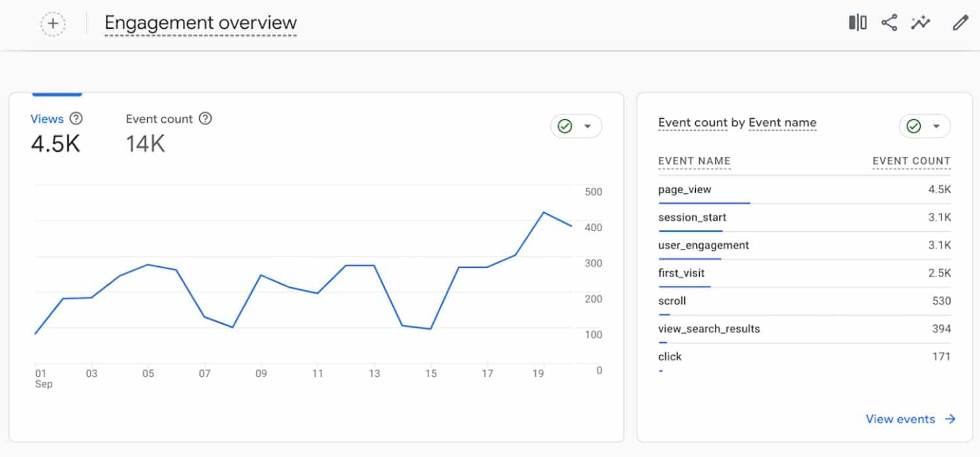Viewport: 980px width, 457px height.
Task: Click the 171 event count value
Action: [941, 356]
